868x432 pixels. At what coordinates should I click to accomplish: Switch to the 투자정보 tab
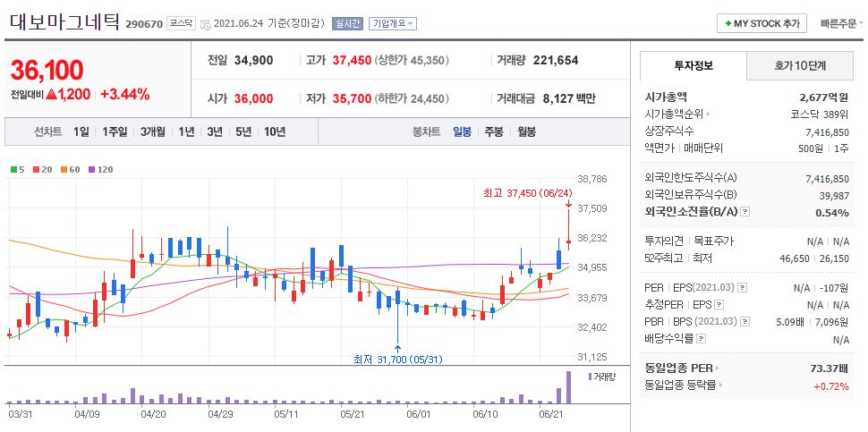tap(694, 66)
